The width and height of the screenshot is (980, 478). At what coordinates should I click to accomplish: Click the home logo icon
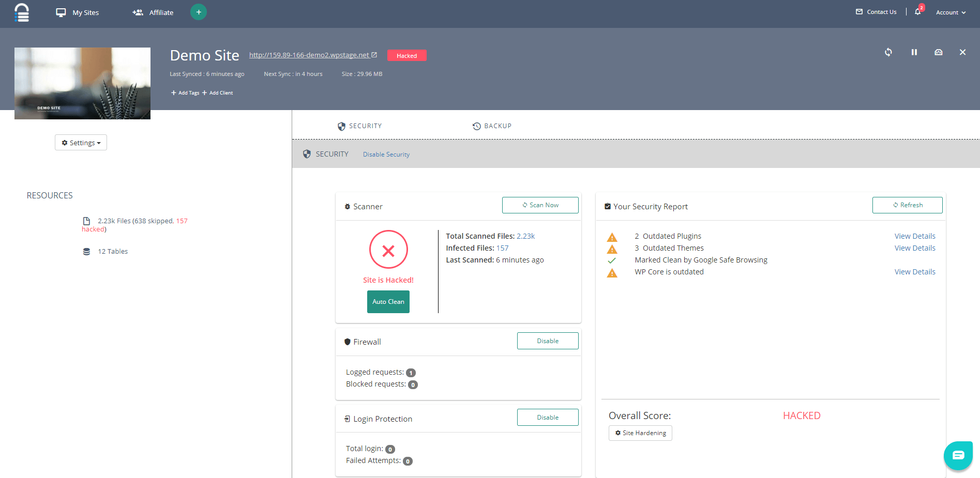[x=22, y=12]
